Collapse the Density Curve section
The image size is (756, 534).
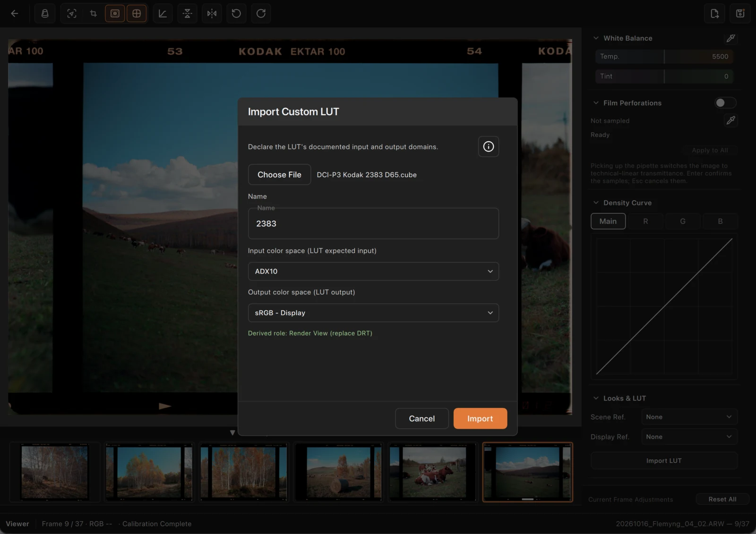[596, 203]
